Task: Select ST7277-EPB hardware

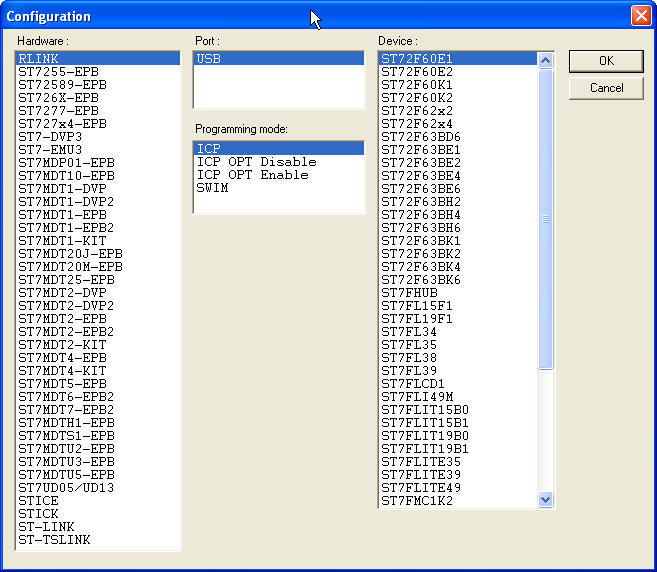Action: [98, 111]
